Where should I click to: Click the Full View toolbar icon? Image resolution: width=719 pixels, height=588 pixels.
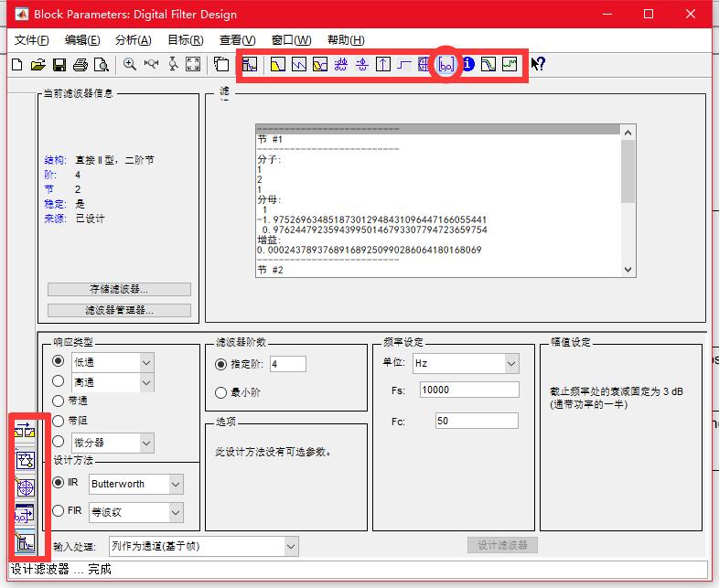click(193, 64)
